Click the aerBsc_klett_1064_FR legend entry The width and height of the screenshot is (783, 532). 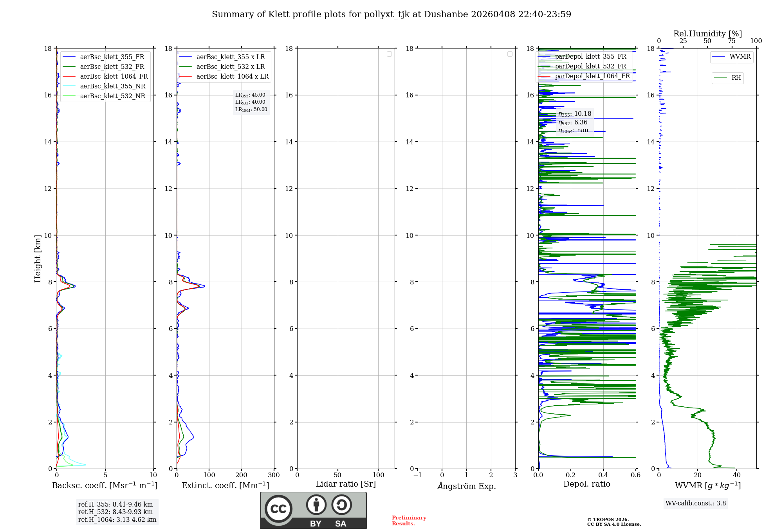114,77
